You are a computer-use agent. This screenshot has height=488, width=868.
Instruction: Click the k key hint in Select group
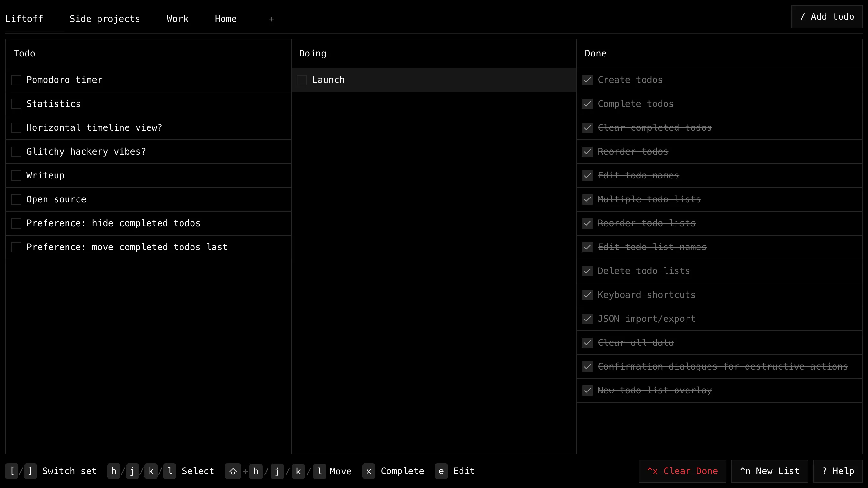151,471
